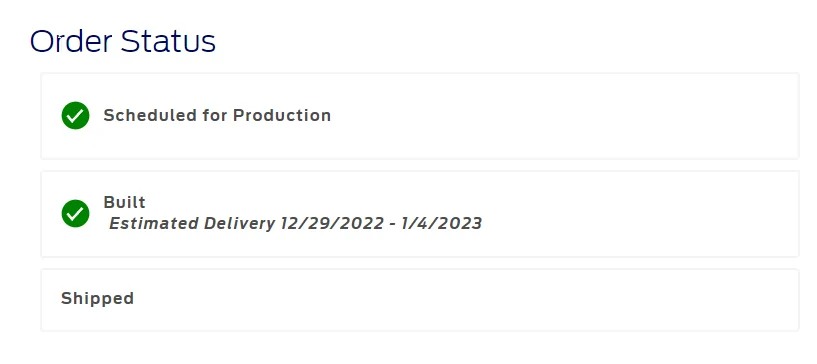
Task: Click the green checkmark next to Built
Action: point(76,214)
